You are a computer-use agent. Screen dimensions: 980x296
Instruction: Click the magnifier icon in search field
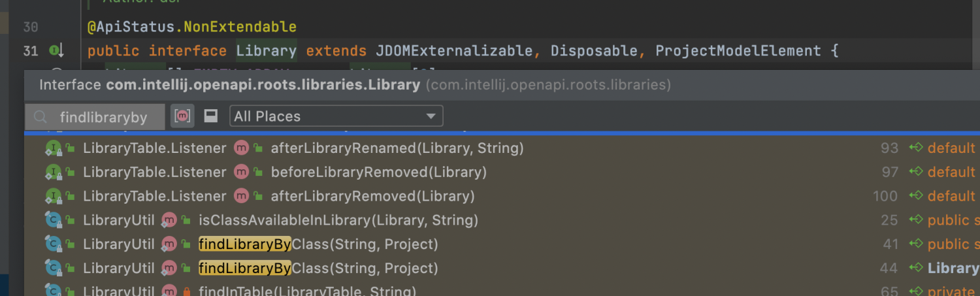point(41,117)
